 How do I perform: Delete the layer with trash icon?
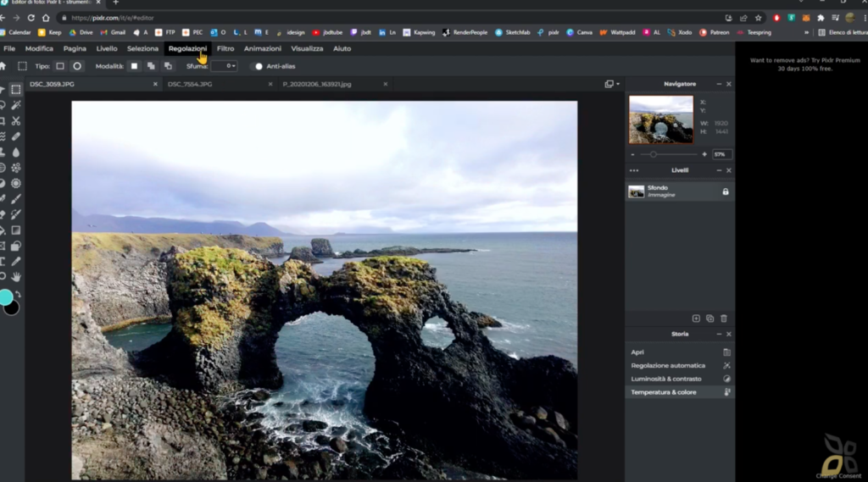(724, 319)
